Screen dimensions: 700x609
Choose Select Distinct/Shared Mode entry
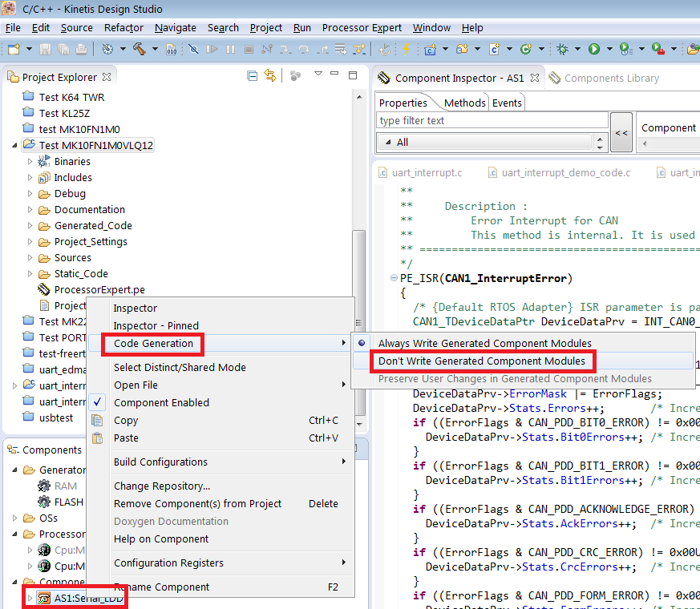(180, 367)
